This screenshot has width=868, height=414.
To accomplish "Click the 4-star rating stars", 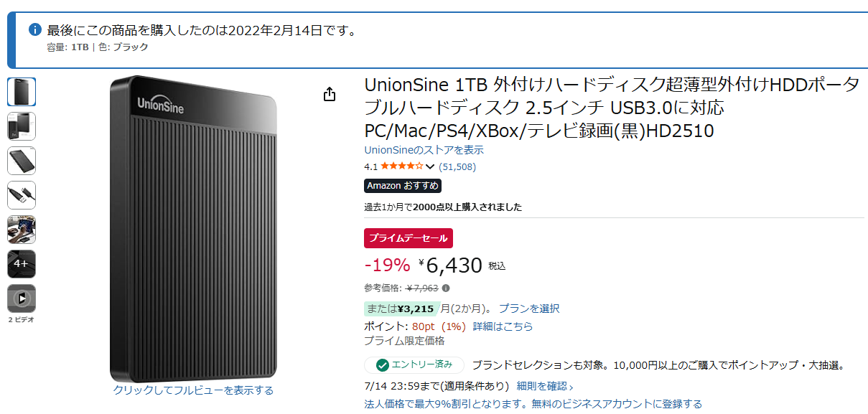I will pyautogui.click(x=402, y=166).
